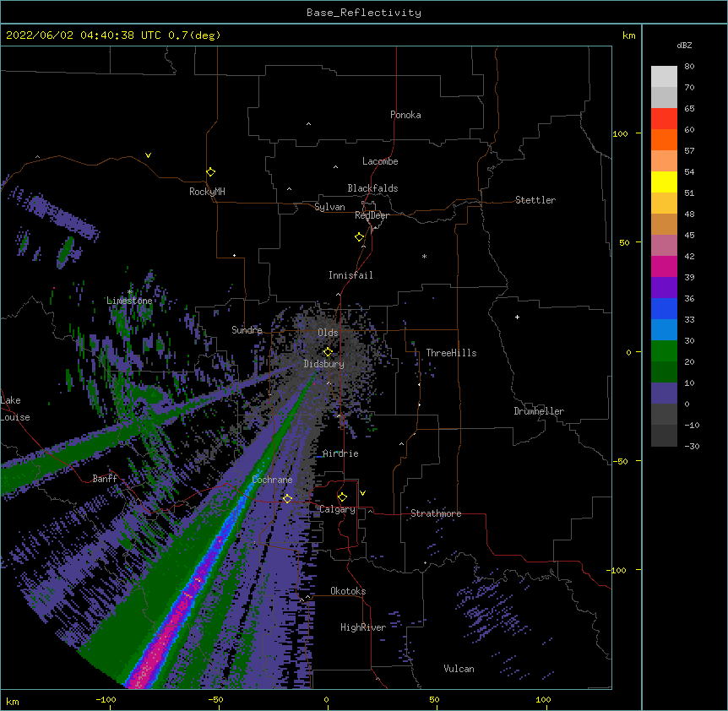This screenshot has height=711, width=728.
Task: Click the RedDeer label
Action: (372, 215)
